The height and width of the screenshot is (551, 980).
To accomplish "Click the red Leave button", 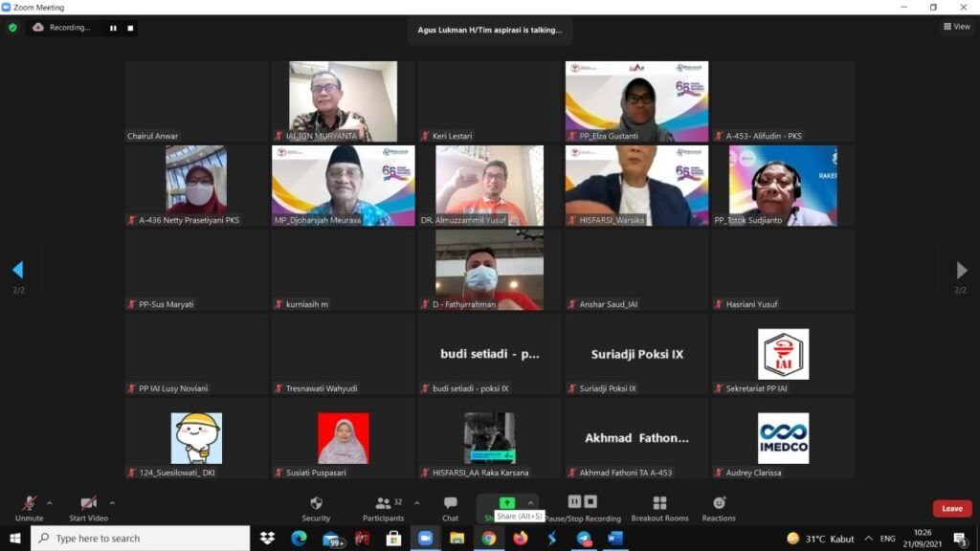I will [x=951, y=509].
